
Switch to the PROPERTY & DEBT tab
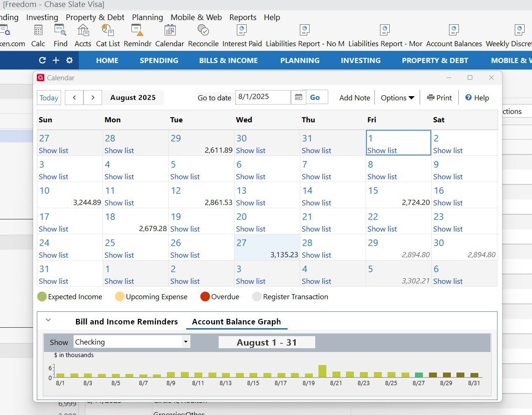click(x=435, y=60)
